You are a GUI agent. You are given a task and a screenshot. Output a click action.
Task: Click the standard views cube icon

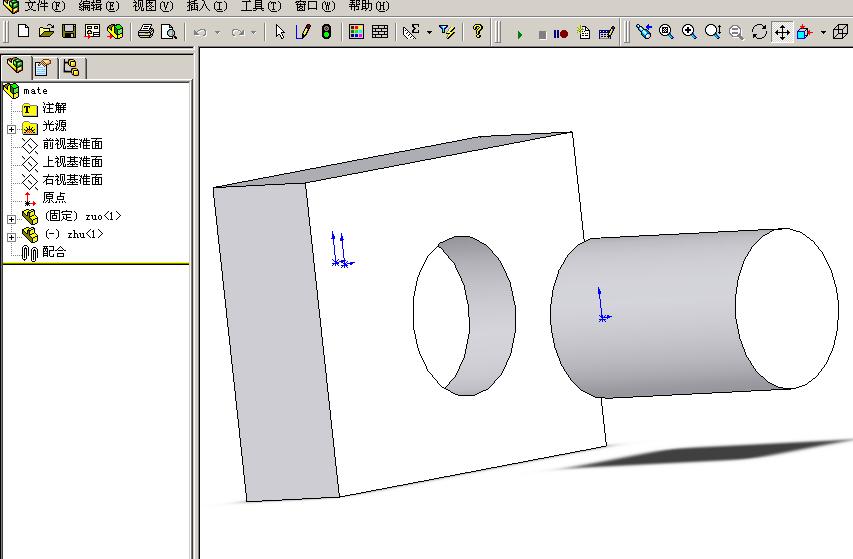[x=805, y=32]
